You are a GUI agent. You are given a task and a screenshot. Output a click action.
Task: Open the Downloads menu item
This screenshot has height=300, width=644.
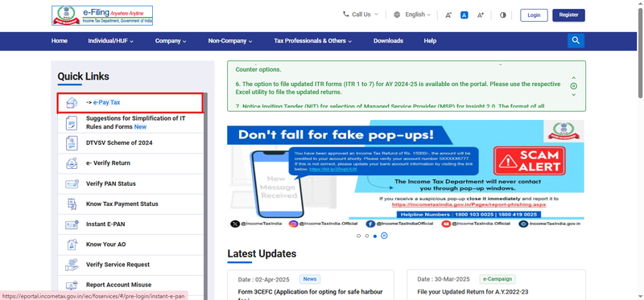(388, 41)
